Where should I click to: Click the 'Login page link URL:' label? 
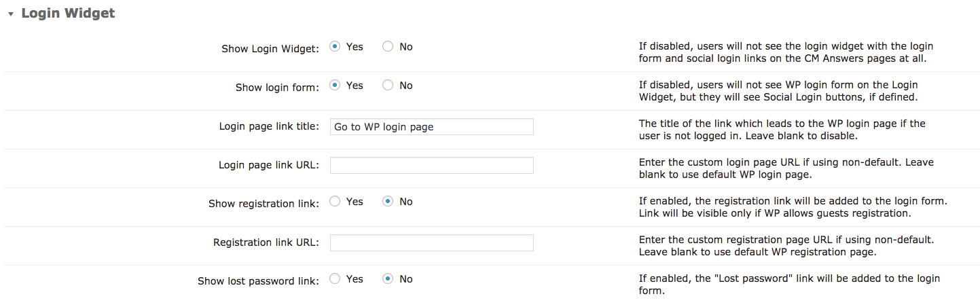(269, 165)
